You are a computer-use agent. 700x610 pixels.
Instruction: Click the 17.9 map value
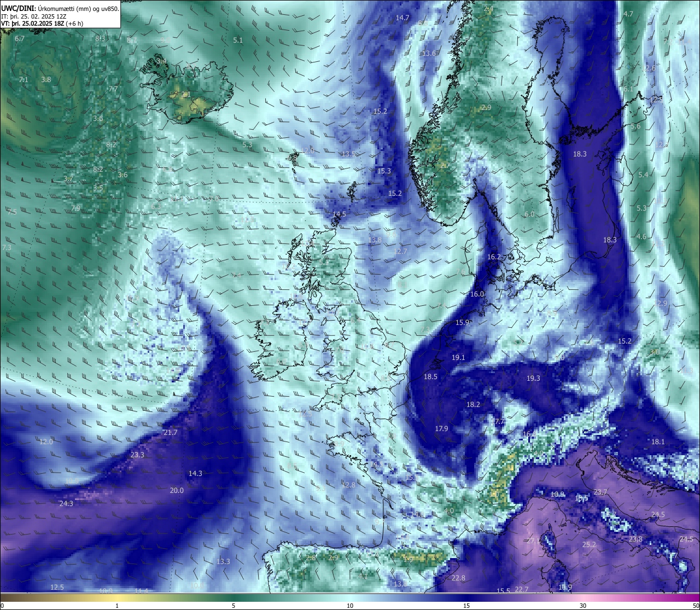pos(441,428)
